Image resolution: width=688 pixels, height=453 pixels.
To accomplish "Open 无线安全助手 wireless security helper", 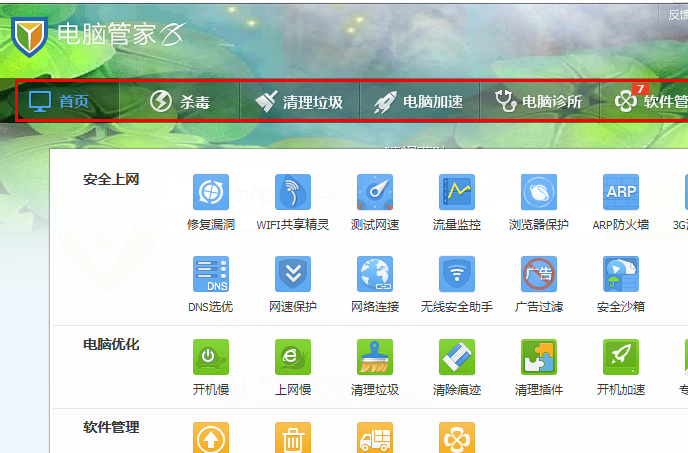I will 456,274.
